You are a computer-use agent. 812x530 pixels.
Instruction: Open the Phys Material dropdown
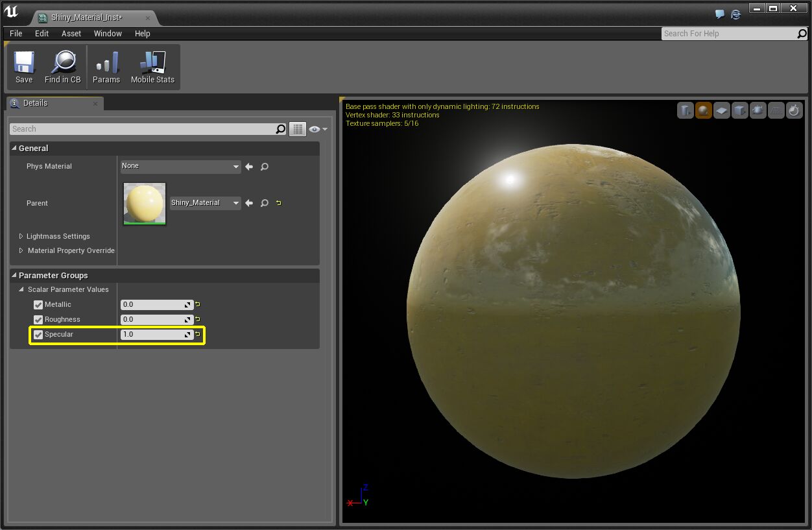(x=180, y=167)
